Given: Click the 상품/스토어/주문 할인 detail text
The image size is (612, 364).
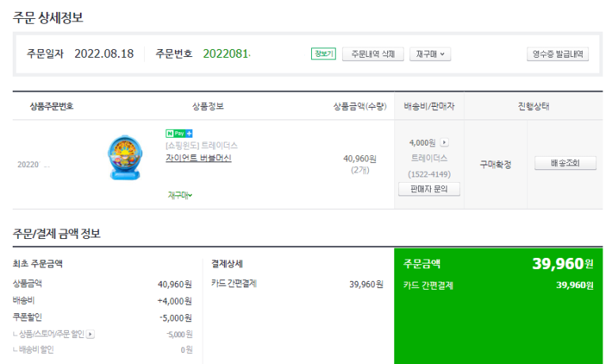Looking at the screenshot, I should pos(52,334).
